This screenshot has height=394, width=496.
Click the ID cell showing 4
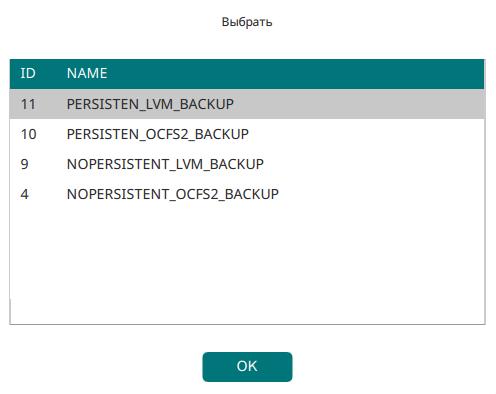pos(25,194)
